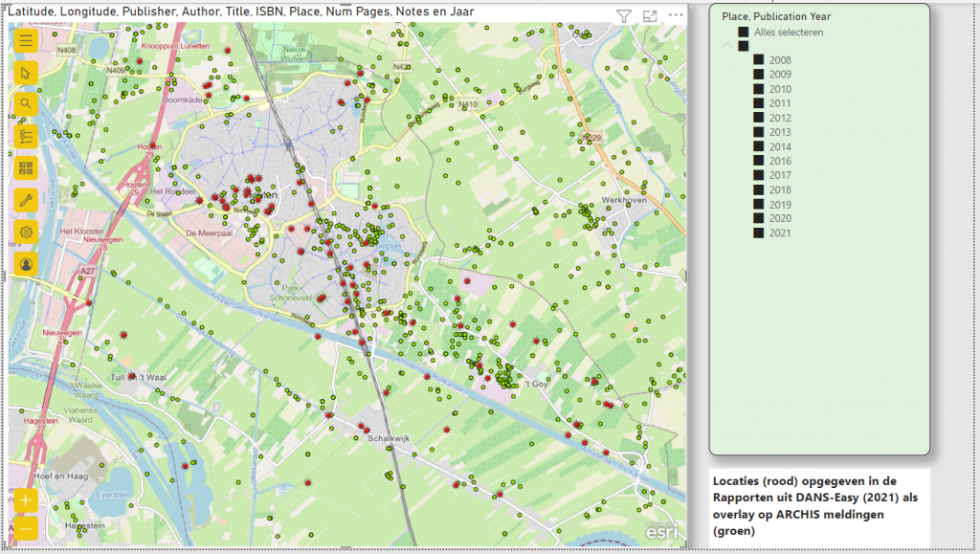This screenshot has height=554, width=980.
Task: Select the 2014 year checkbox
Action: click(x=758, y=146)
